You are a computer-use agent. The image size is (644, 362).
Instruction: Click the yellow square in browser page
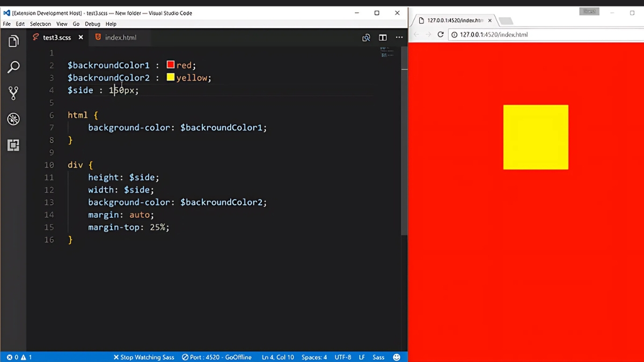tap(536, 137)
